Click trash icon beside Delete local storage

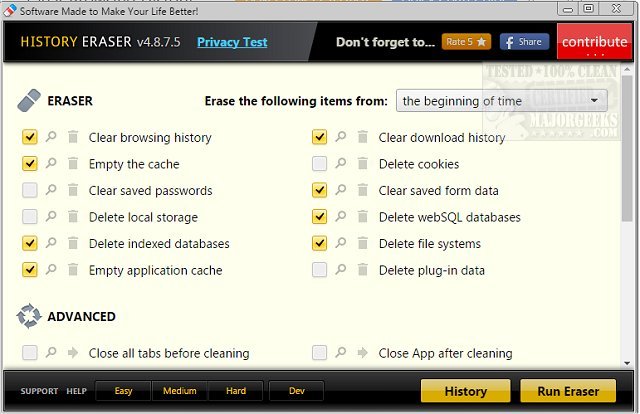tap(72, 217)
